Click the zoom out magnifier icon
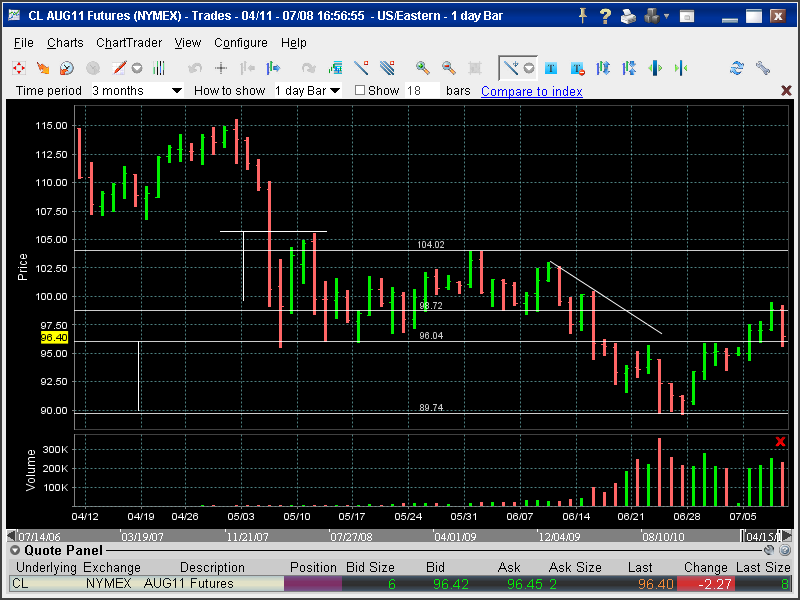The image size is (800, 600). (448, 68)
